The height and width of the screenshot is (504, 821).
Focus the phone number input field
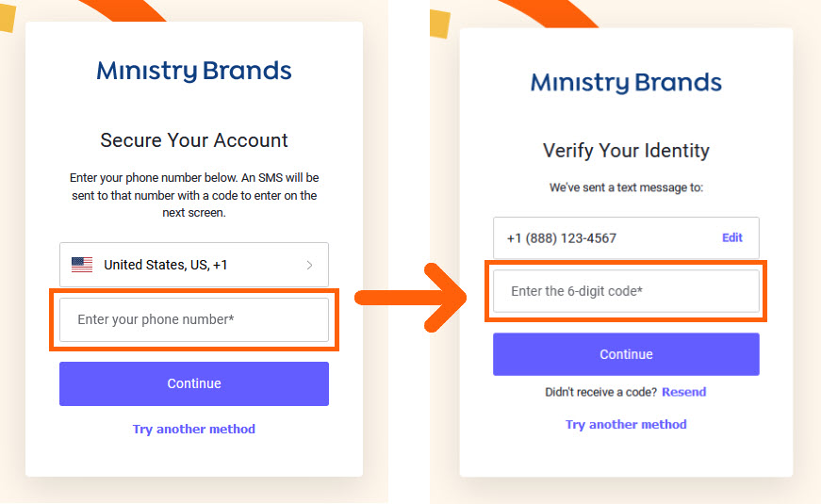tap(193, 319)
